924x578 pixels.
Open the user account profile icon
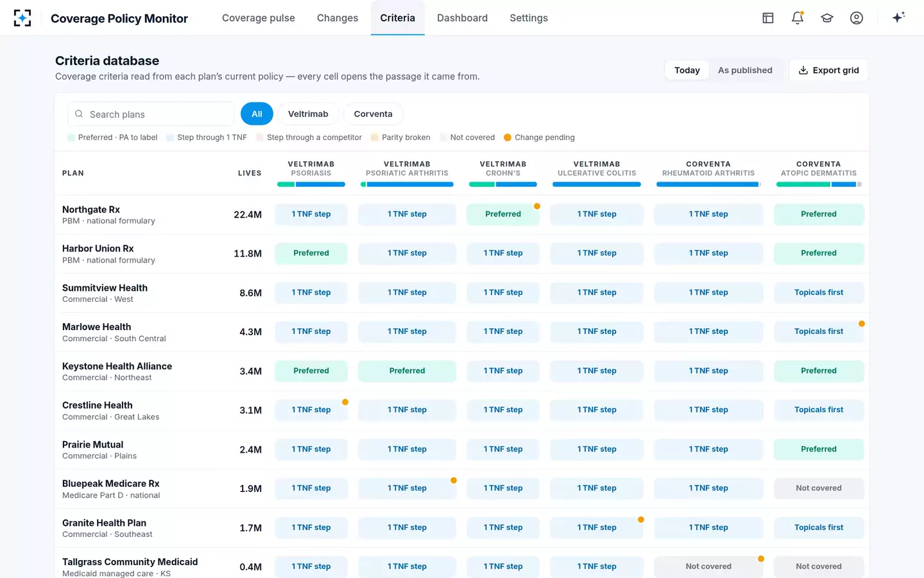857,18
